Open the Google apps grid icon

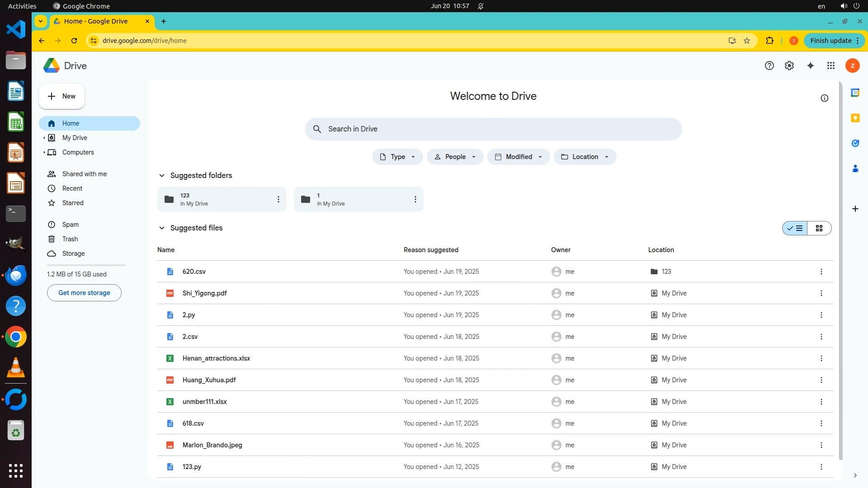tap(830, 66)
